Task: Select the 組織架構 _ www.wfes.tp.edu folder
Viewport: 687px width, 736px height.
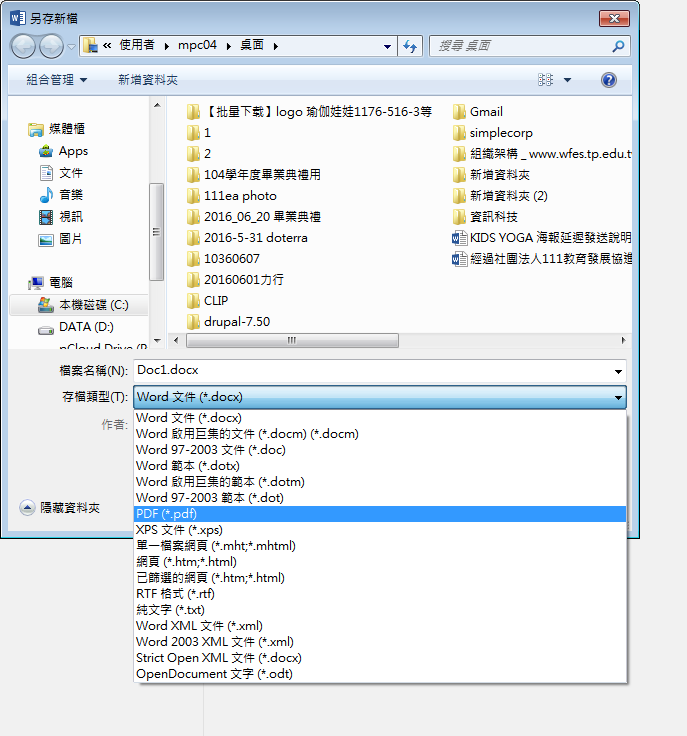Action: pyautogui.click(x=542, y=153)
